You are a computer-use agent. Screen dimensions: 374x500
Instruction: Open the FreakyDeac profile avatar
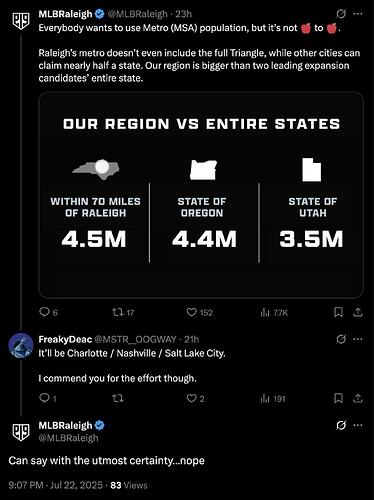pos(21,345)
